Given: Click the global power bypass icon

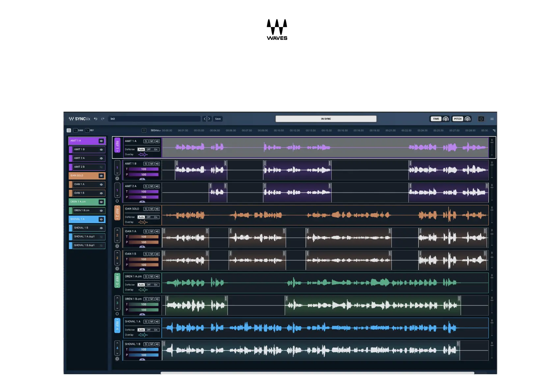Looking at the screenshot, I should coord(481,119).
